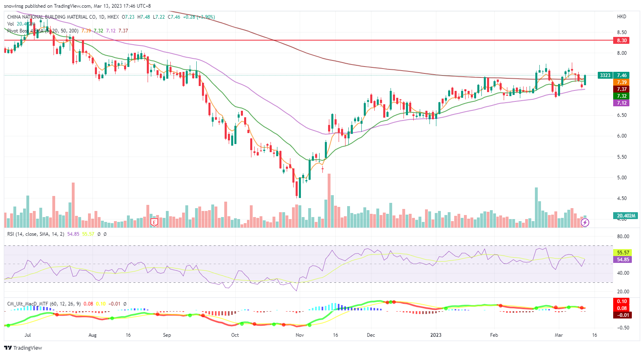Click the 20.00 RSI scale value

(623, 292)
